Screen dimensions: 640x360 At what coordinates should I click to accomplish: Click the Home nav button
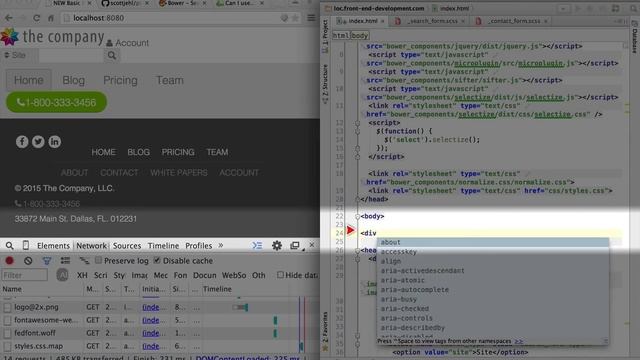coord(29,80)
